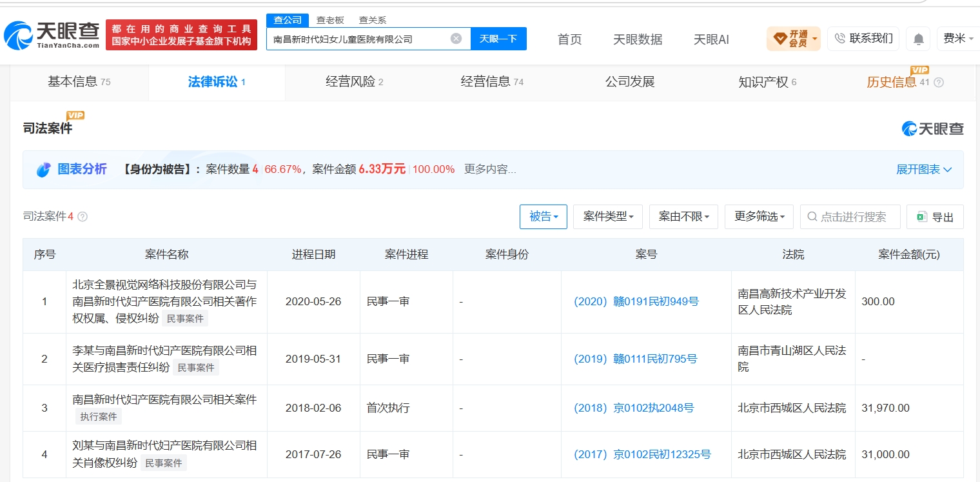Switch to 查关系 search tab

(x=373, y=20)
